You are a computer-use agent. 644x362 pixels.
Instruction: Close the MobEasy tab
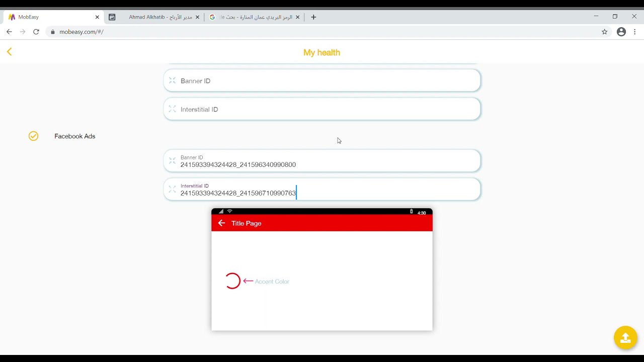pos(97,17)
